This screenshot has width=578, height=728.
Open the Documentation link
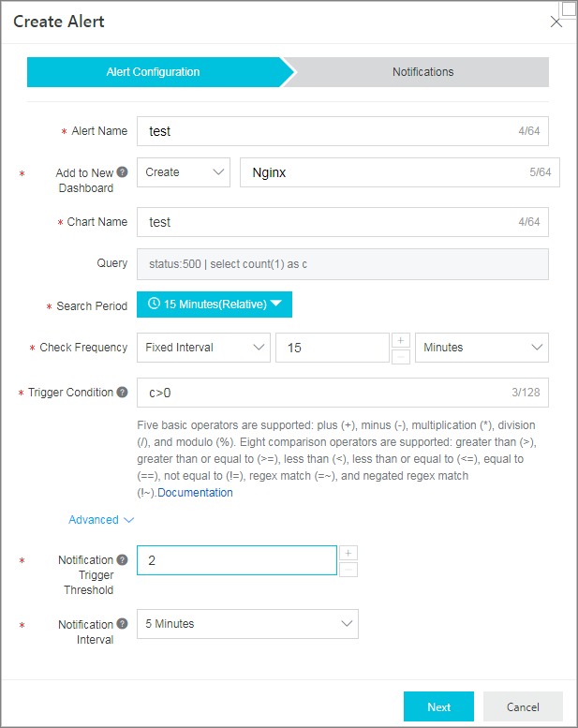195,493
